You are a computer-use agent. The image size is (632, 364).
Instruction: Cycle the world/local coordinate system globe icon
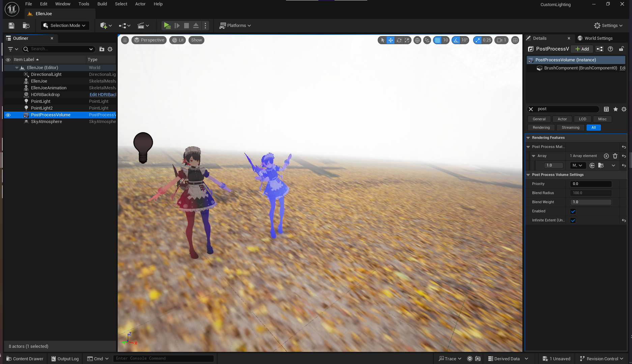[417, 40]
